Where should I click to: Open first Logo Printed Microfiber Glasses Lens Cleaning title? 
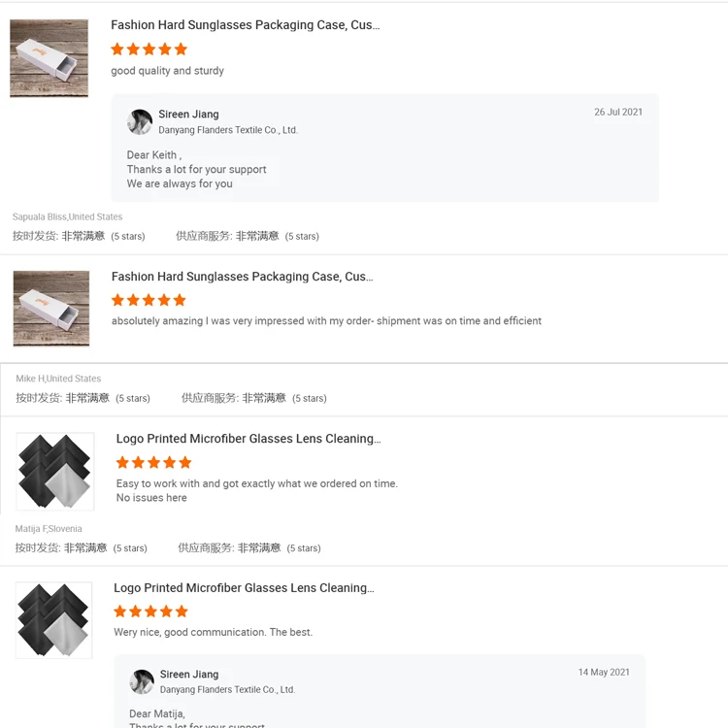click(248, 439)
